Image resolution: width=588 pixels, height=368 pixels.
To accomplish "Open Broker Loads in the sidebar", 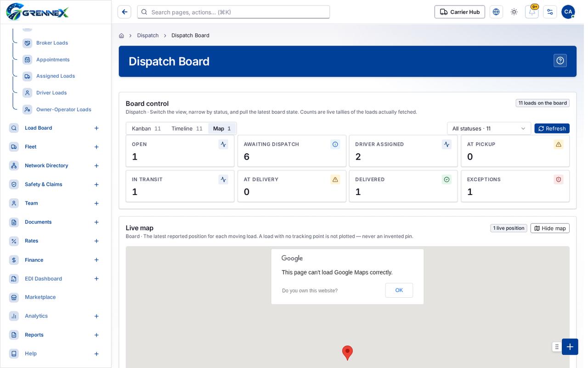I will pos(52,43).
